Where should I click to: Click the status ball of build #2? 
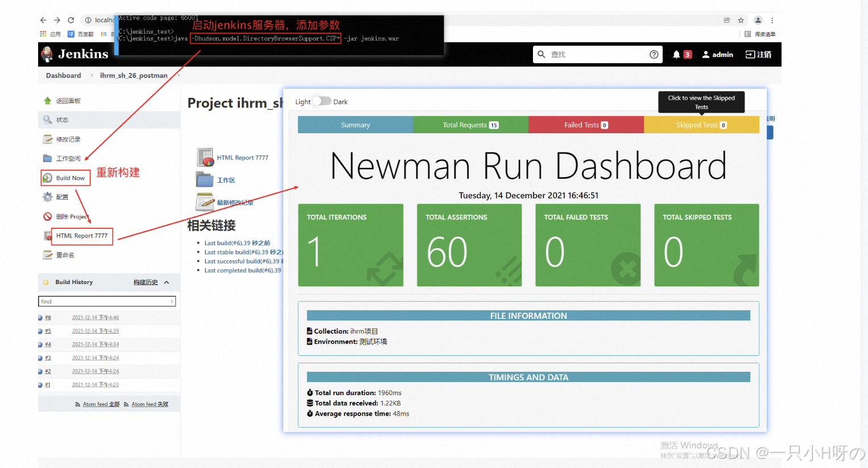click(x=40, y=371)
